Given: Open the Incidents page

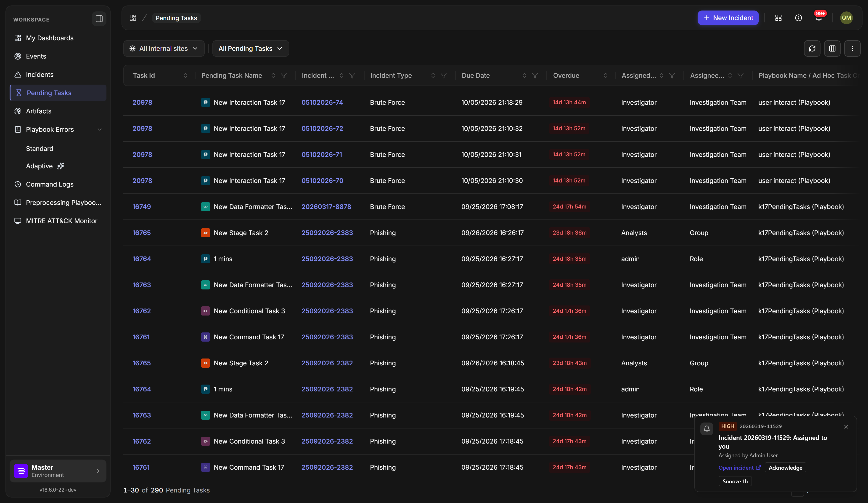Looking at the screenshot, I should coord(58,75).
